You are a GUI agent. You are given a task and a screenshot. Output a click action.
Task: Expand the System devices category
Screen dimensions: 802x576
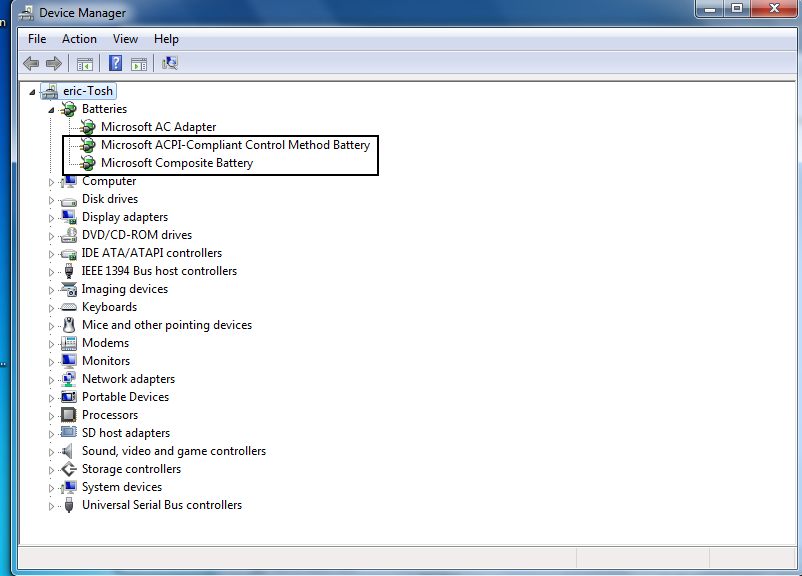point(51,488)
